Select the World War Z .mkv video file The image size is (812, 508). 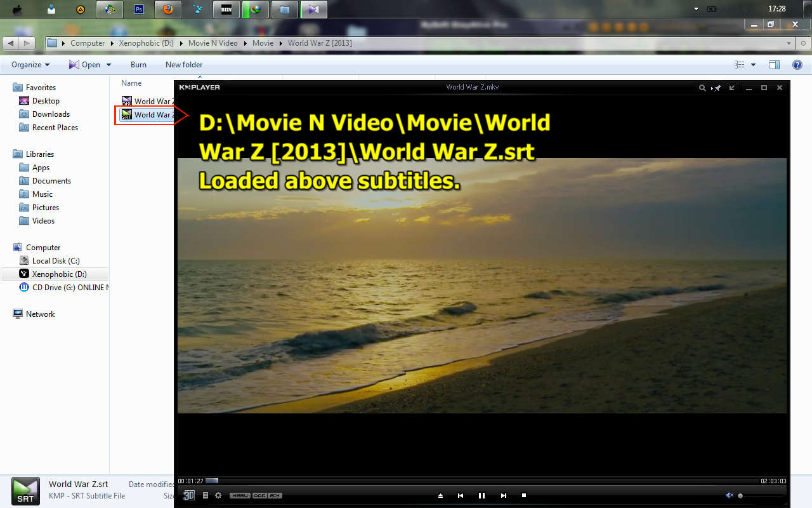tap(147, 101)
